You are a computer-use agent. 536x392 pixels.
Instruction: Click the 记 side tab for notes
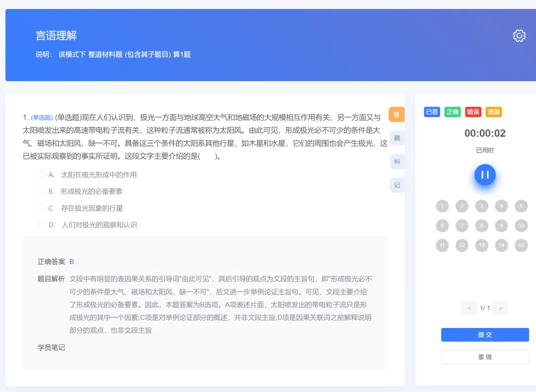(x=397, y=185)
